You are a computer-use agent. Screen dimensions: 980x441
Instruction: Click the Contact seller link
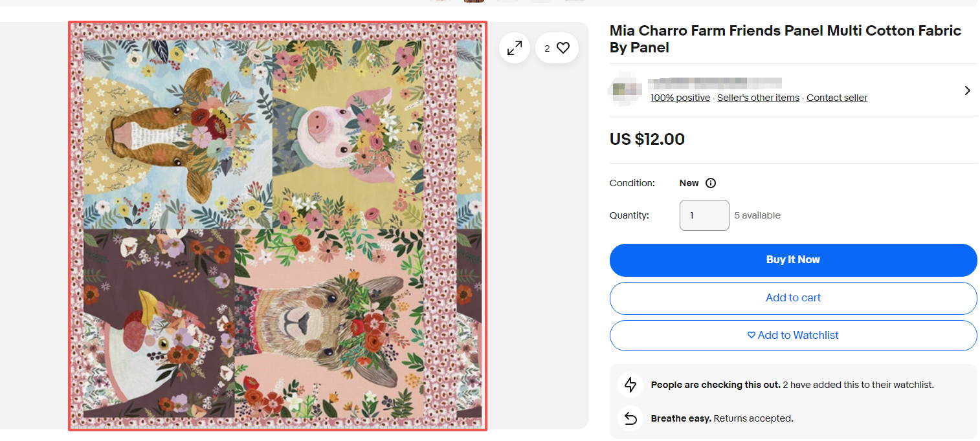836,98
